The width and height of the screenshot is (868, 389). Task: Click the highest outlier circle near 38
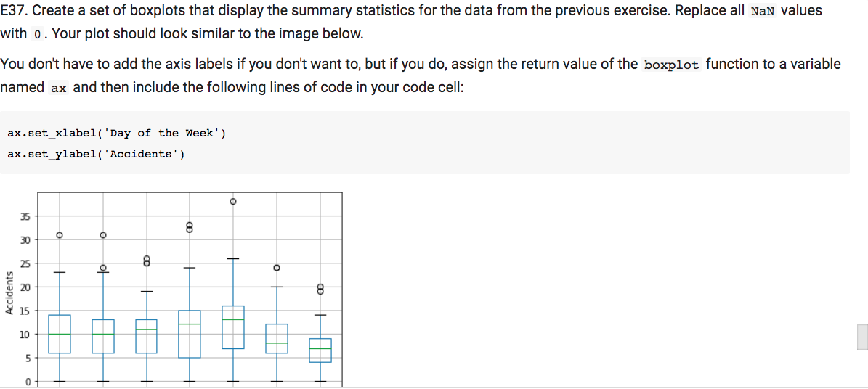pos(233,202)
